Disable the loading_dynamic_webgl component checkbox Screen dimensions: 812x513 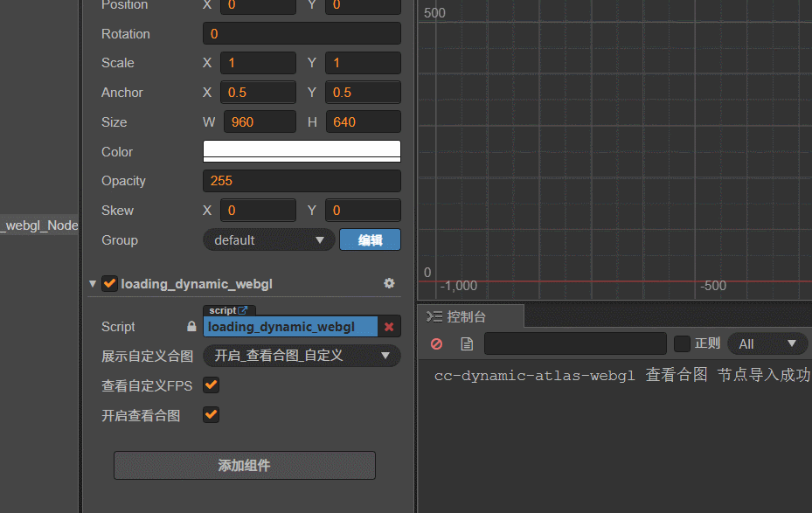coord(109,284)
